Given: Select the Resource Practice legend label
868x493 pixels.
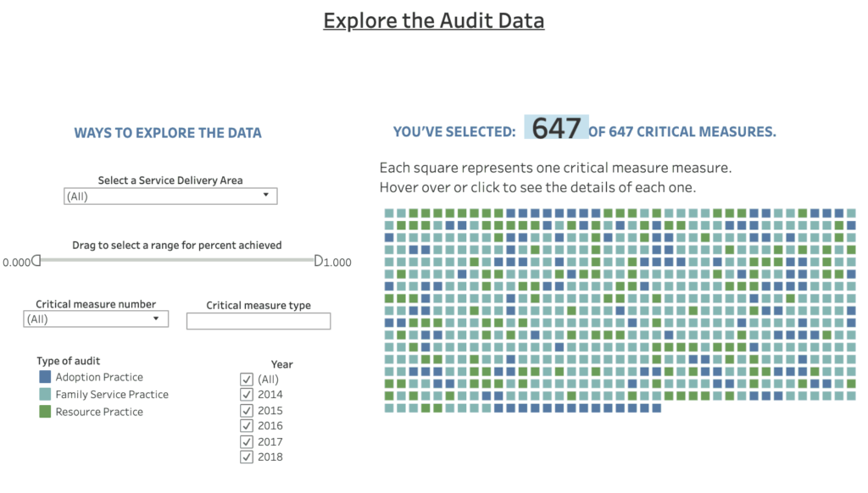Looking at the screenshot, I should [99, 412].
